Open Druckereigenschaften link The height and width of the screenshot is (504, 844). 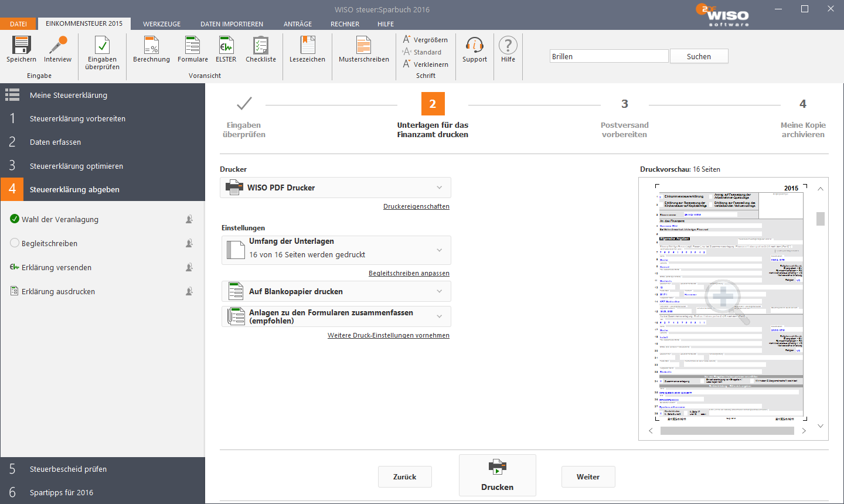(x=416, y=206)
